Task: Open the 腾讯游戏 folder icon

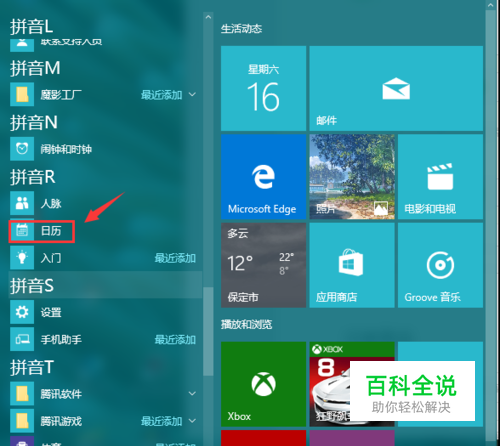Action: tap(22, 421)
